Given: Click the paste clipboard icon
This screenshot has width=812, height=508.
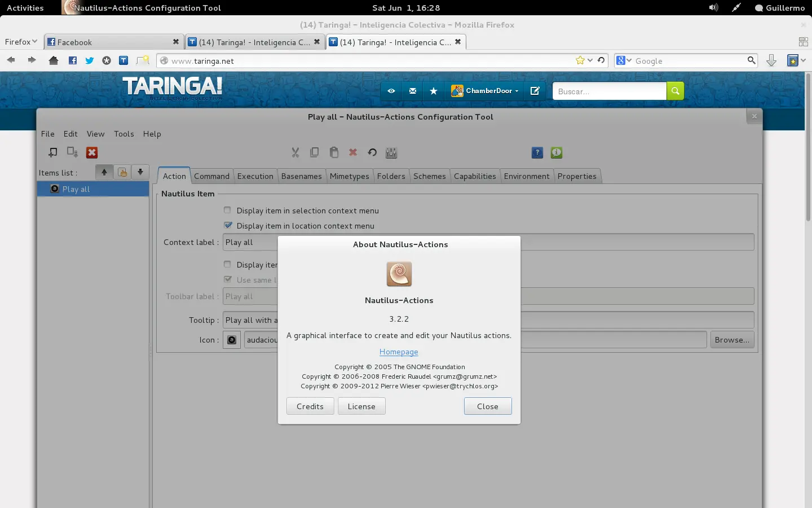Looking at the screenshot, I should tap(334, 152).
